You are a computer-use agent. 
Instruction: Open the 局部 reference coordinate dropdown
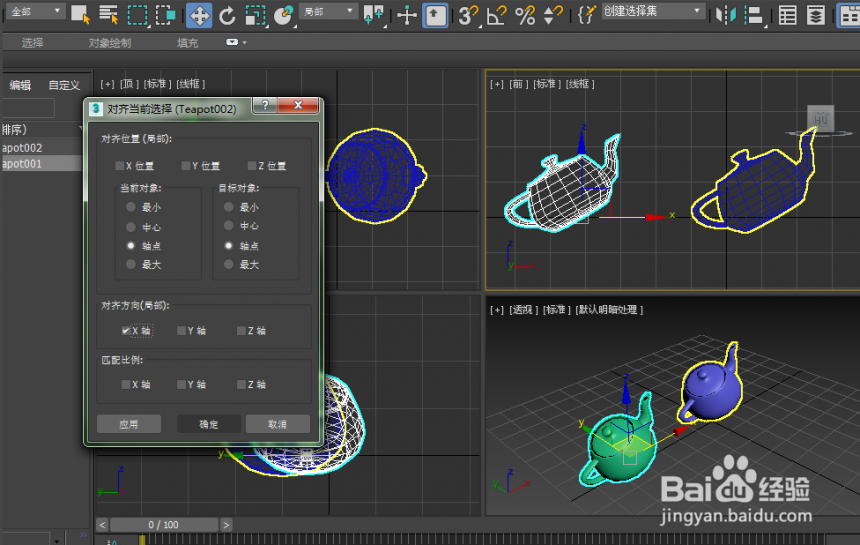point(329,11)
